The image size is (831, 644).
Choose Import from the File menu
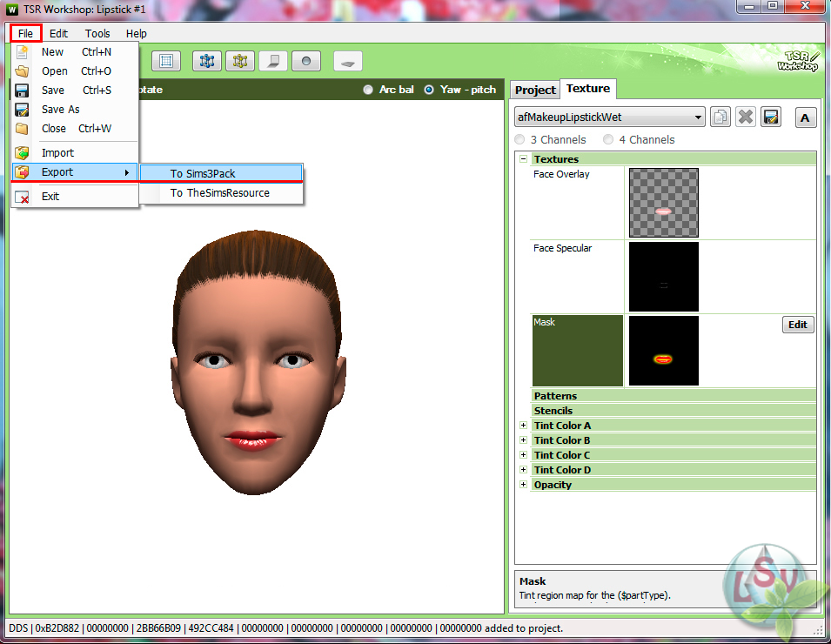(75, 152)
